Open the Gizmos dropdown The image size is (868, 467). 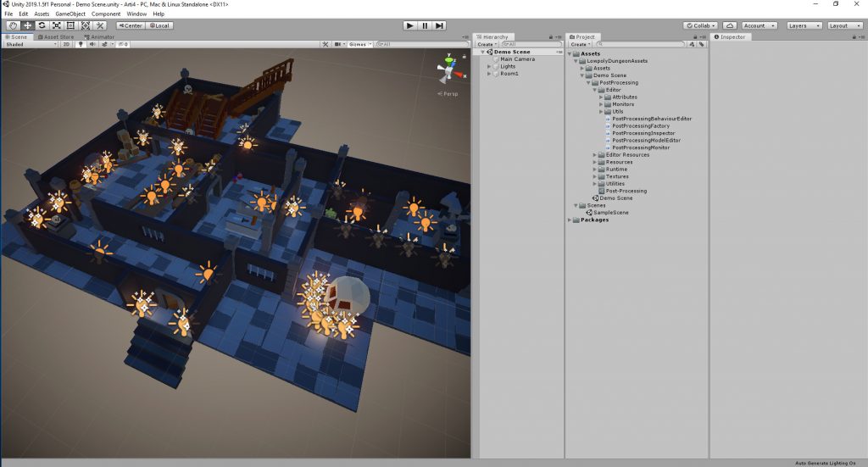click(x=359, y=44)
